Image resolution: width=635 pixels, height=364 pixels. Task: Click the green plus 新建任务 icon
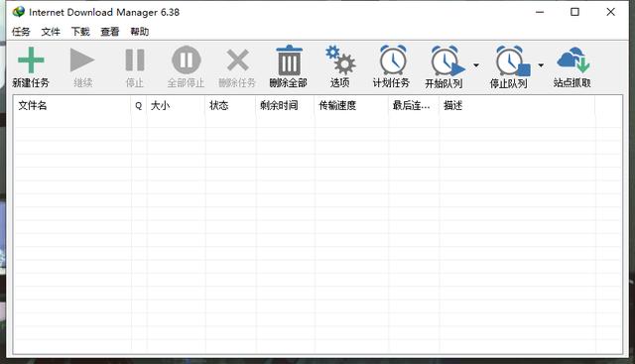[31, 61]
